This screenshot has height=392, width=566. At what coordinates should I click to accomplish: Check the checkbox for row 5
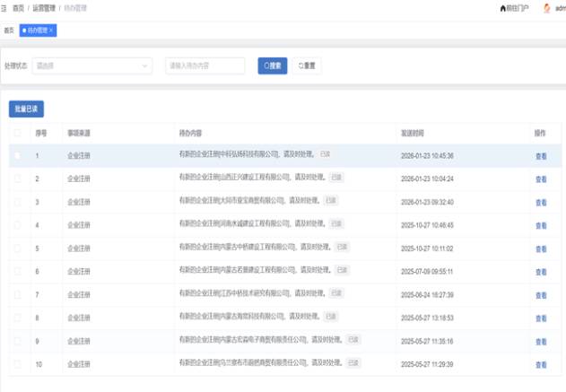[17, 248]
